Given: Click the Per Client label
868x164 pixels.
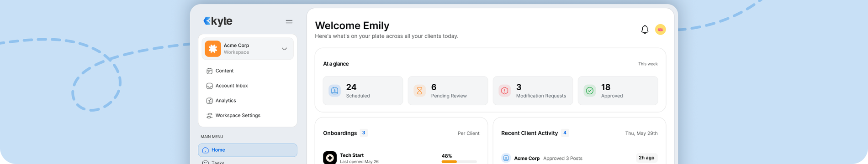Looking at the screenshot, I should pyautogui.click(x=468, y=133).
